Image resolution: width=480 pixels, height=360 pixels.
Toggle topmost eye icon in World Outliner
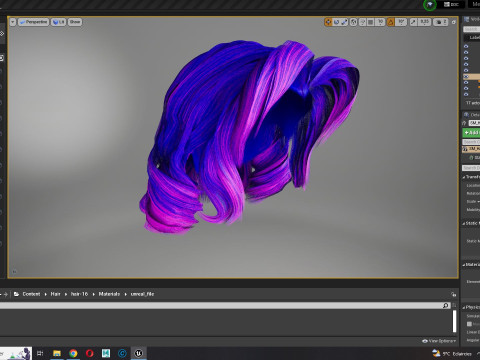(x=466, y=46)
